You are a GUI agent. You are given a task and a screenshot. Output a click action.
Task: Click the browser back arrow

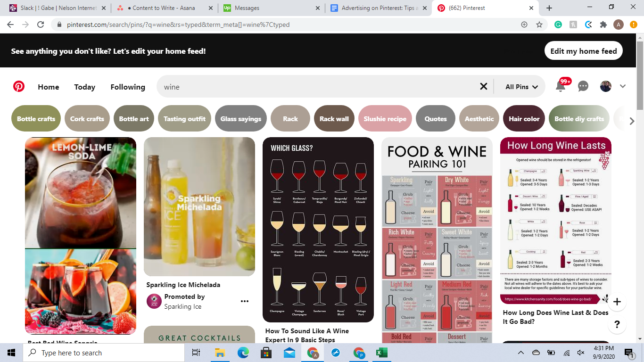click(x=11, y=25)
